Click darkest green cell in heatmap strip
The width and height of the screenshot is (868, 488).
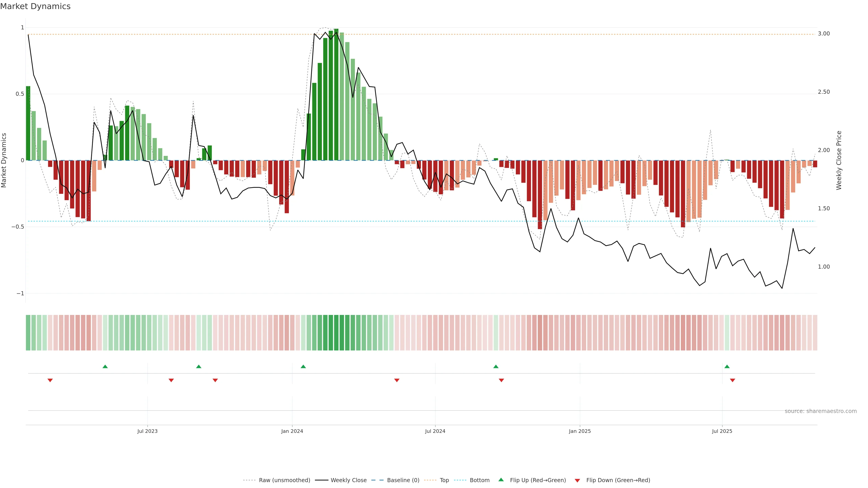coord(336,332)
